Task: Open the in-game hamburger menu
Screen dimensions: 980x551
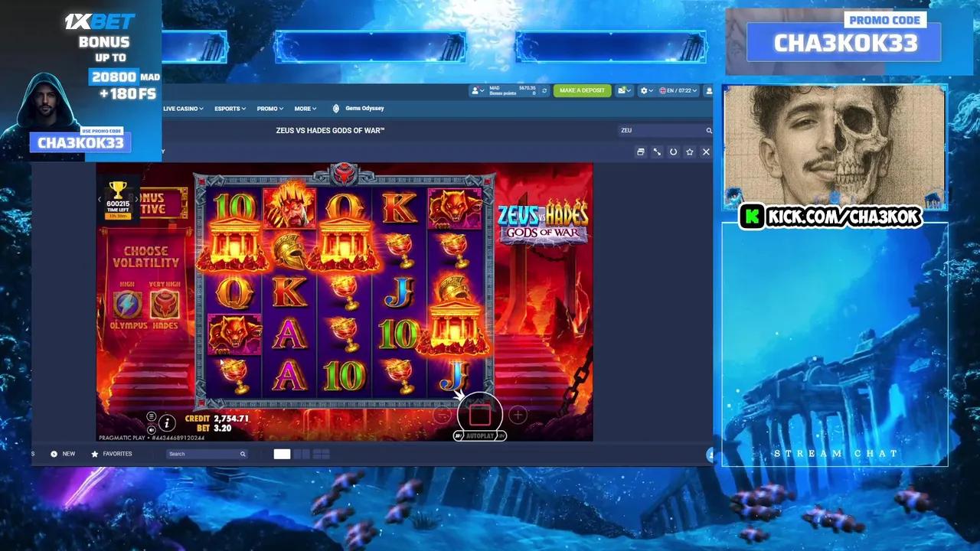Action: click(x=152, y=416)
